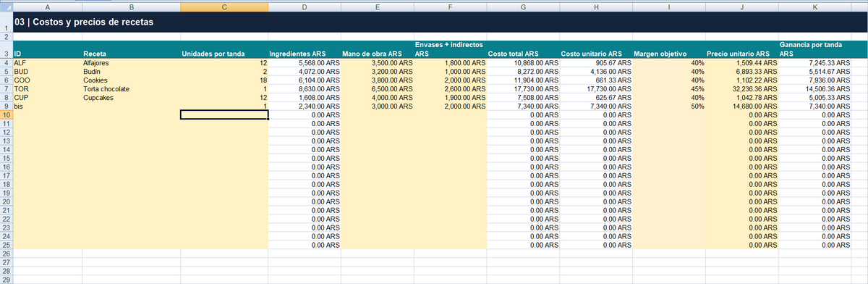Select row 25 header number
868x284 pixels.
coord(7,246)
